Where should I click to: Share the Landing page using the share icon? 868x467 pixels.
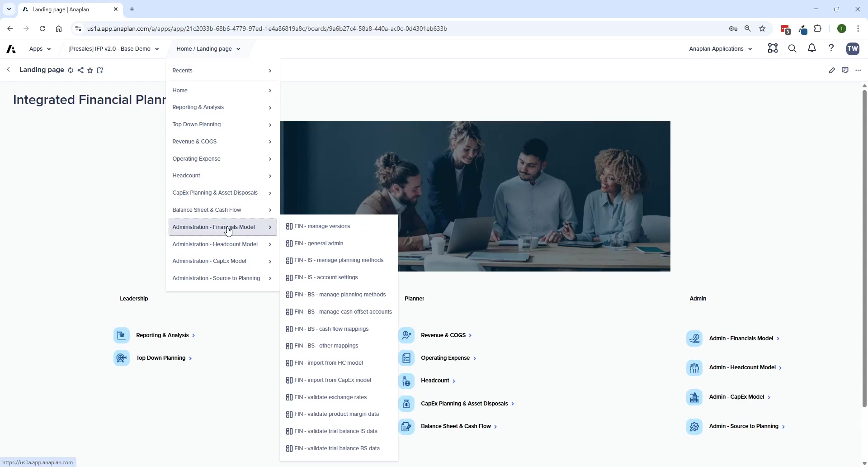click(x=80, y=70)
